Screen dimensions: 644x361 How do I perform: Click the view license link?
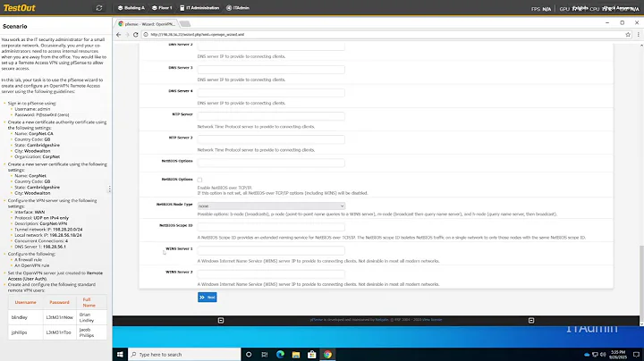tap(432, 320)
